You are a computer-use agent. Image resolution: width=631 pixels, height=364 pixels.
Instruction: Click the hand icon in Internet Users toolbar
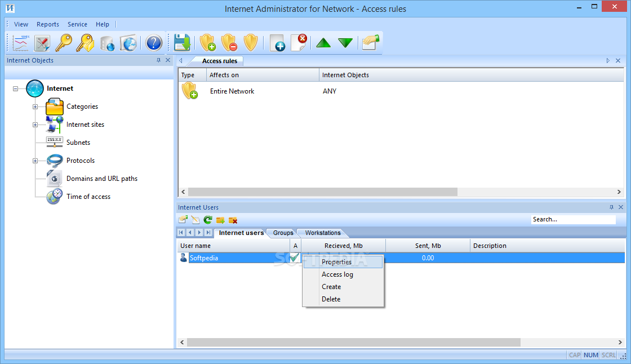tap(183, 220)
